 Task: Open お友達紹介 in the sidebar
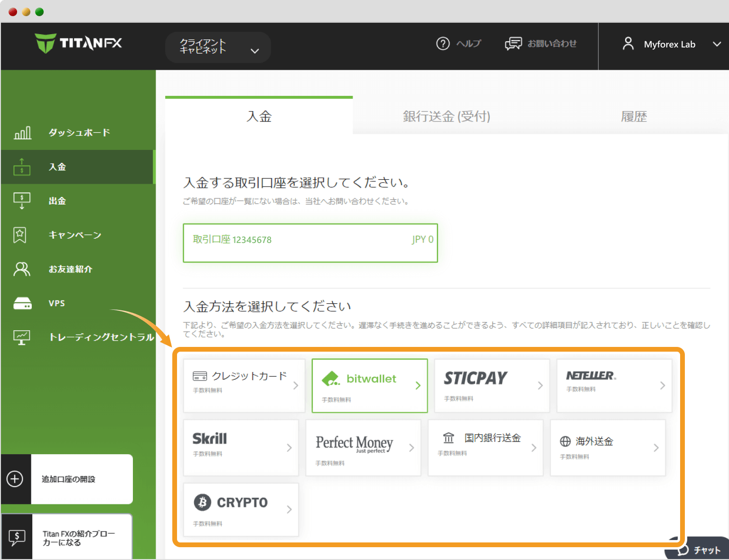point(78,270)
